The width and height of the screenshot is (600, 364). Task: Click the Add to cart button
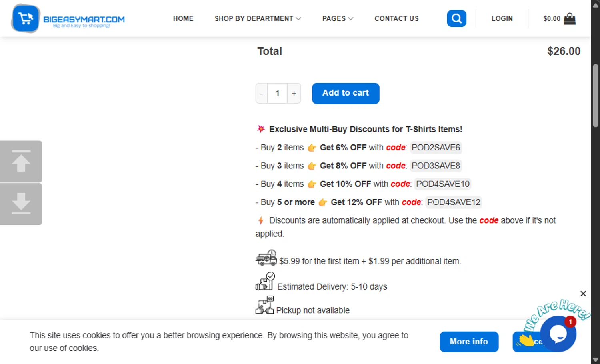346,93
